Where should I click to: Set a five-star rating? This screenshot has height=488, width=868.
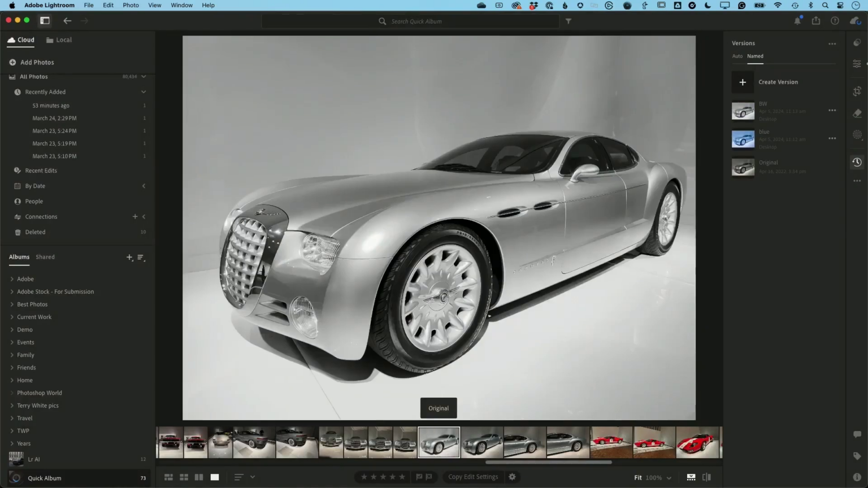(402, 477)
